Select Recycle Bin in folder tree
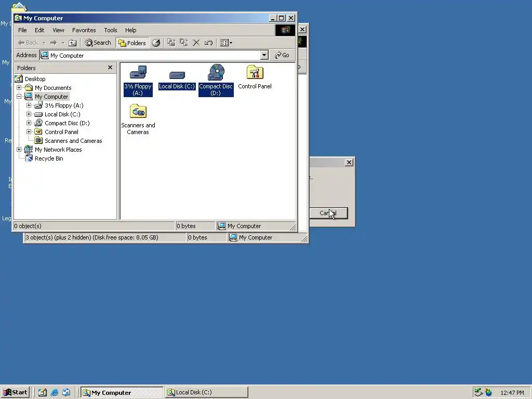The image size is (532, 399). point(49,158)
